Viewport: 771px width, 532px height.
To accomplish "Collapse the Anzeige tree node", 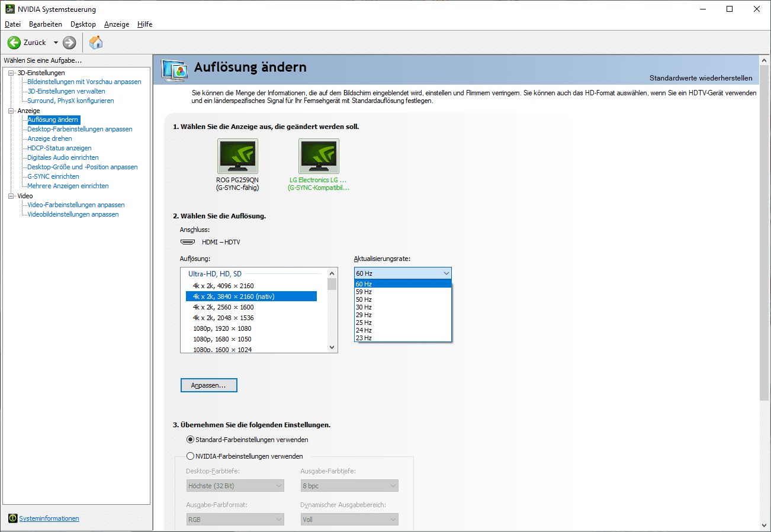I will (11, 111).
